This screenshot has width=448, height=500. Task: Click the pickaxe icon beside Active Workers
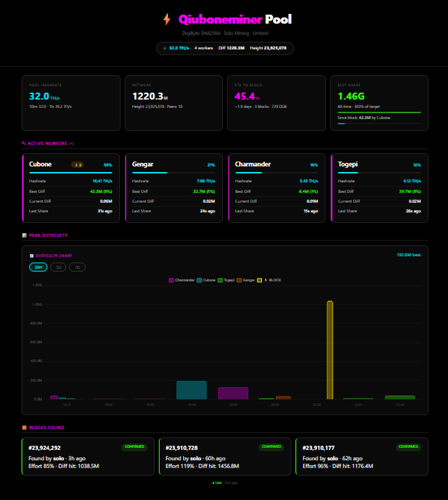tap(24, 143)
